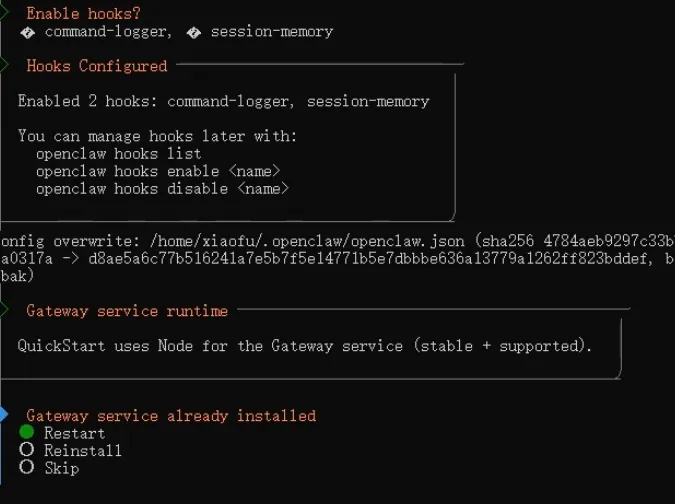Screen dimensions: 675x504
Task: Click the empty circle beside Reinstall
Action: click(27, 450)
